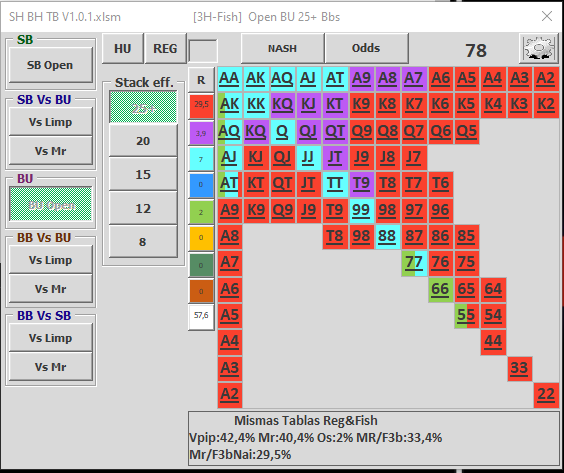This screenshot has width=564, height=473.
Task: Switch to the HU mode
Action: tap(123, 49)
